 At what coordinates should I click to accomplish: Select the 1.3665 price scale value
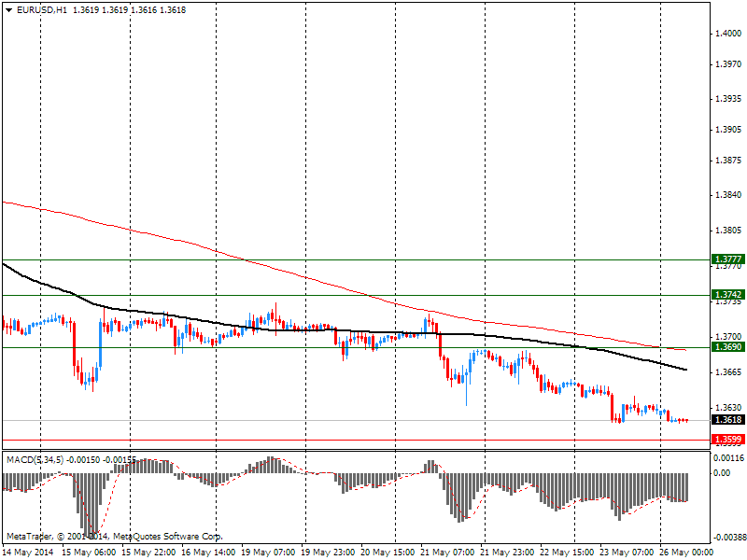(x=728, y=371)
